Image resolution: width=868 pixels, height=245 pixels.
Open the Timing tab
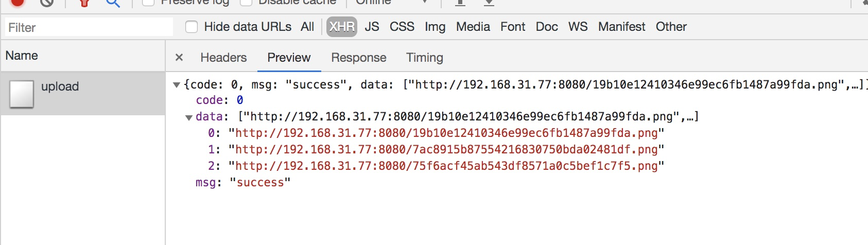(x=425, y=58)
